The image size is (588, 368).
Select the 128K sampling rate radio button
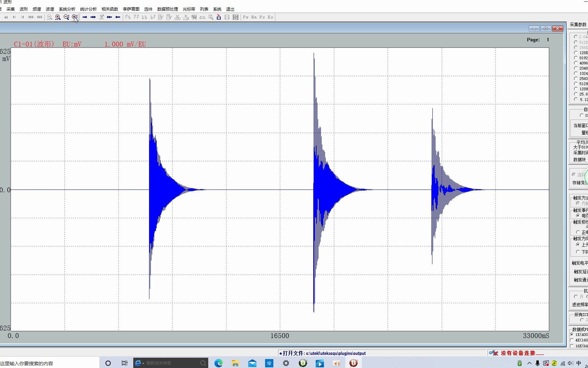[576, 53]
